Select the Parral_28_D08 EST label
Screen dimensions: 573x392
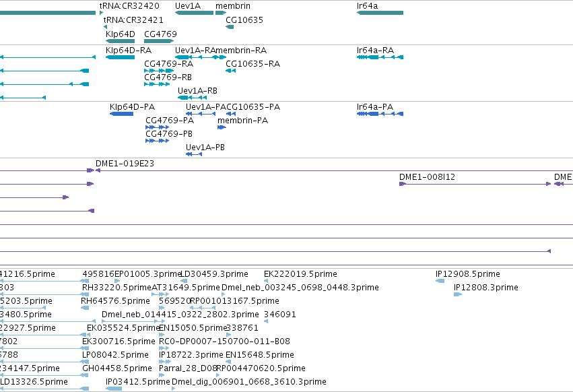tap(189, 369)
